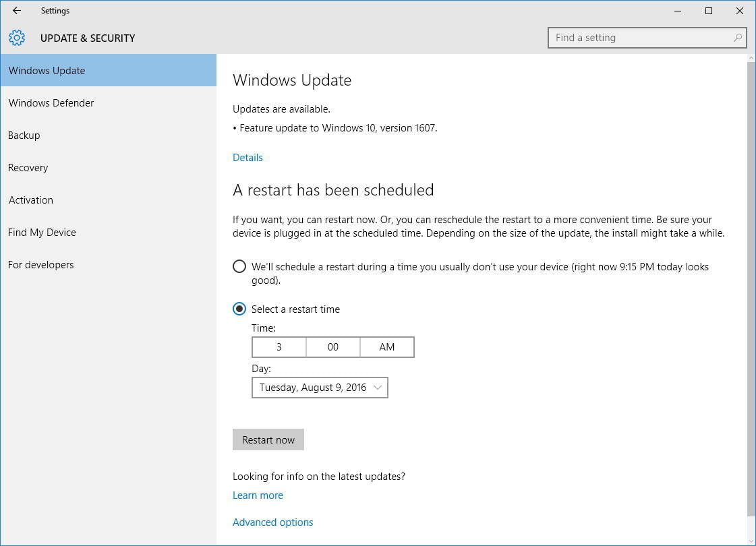The image size is (756, 546).
Task: Click the search magnifier icon
Action: pyautogui.click(x=738, y=38)
